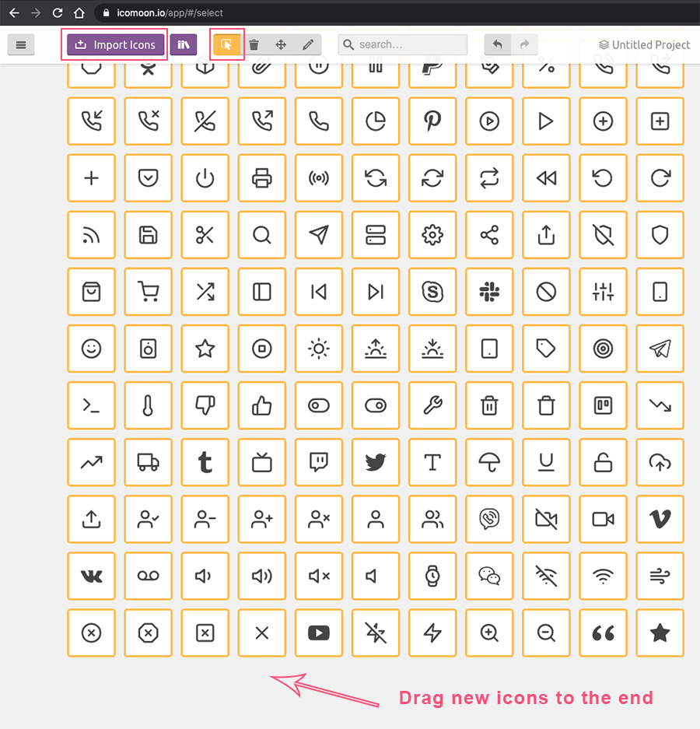Switch to the move icons tool

pos(281,44)
